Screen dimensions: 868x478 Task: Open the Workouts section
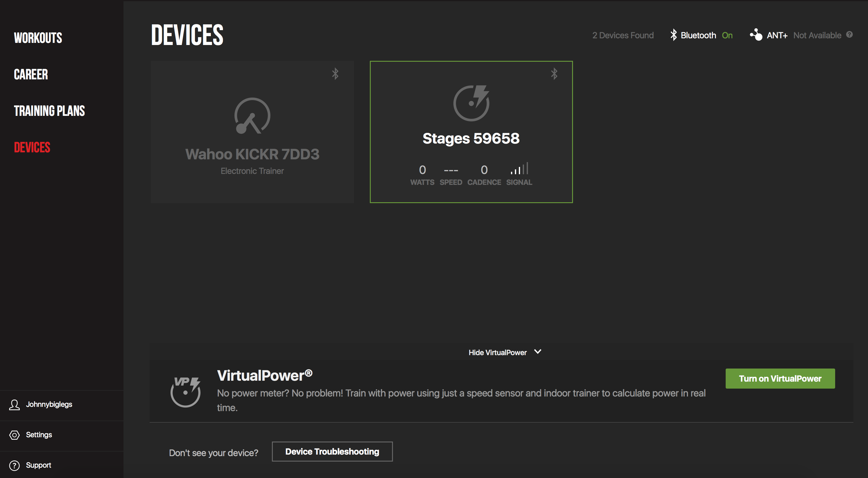pos(38,38)
